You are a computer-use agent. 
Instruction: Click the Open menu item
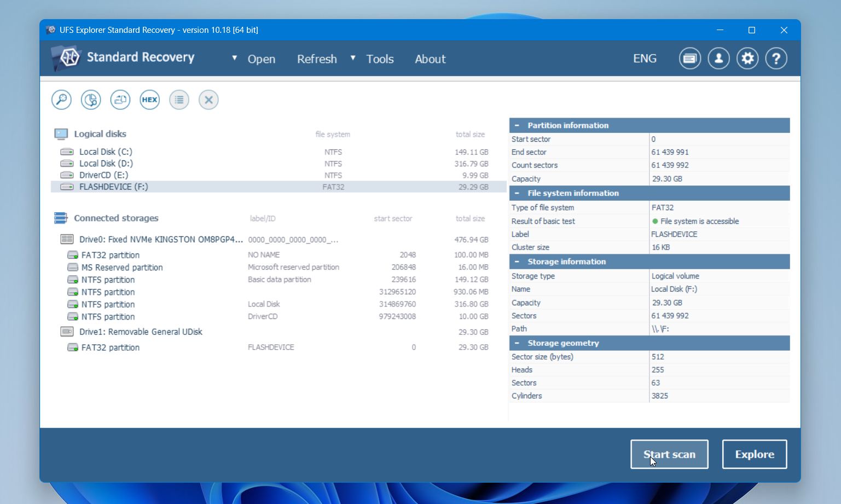coord(262,59)
